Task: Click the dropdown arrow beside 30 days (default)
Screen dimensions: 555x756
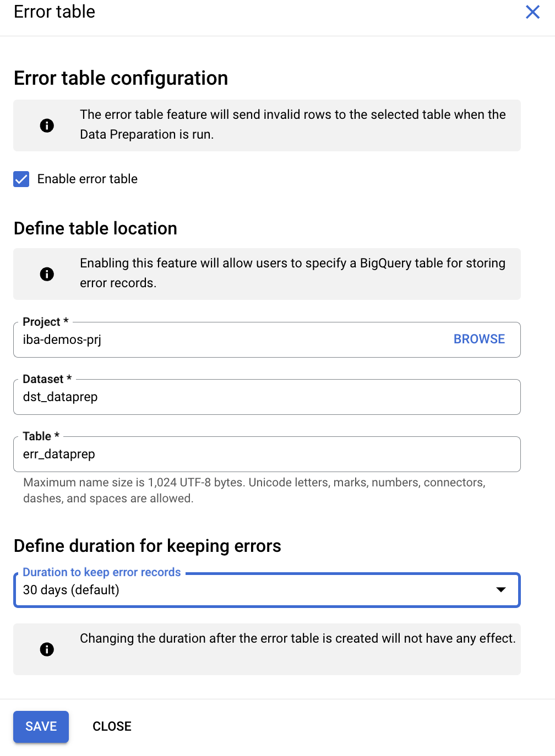Action: tap(500, 590)
